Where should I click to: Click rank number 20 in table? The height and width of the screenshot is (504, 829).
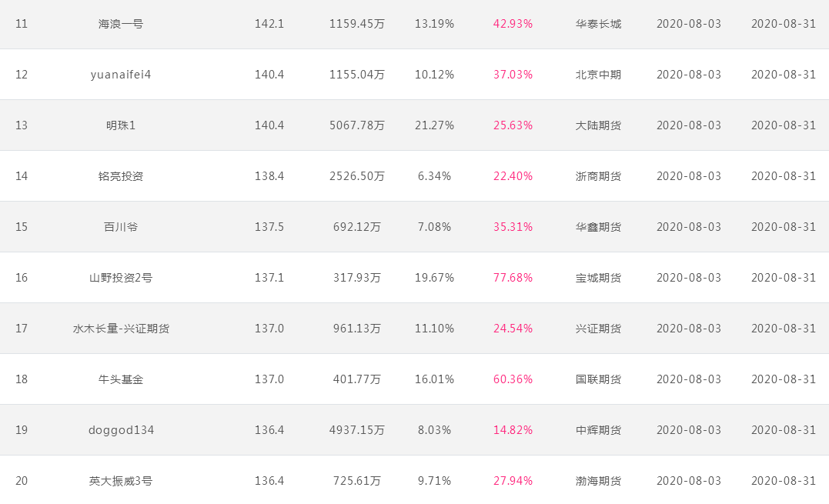pyautogui.click(x=21, y=480)
